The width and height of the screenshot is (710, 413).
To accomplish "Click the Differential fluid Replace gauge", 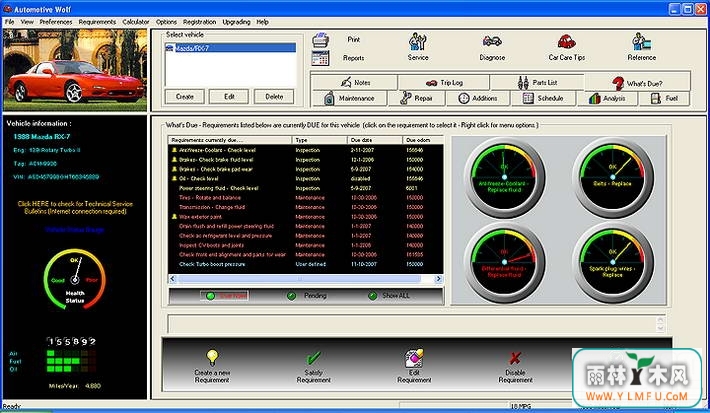I will (504, 263).
